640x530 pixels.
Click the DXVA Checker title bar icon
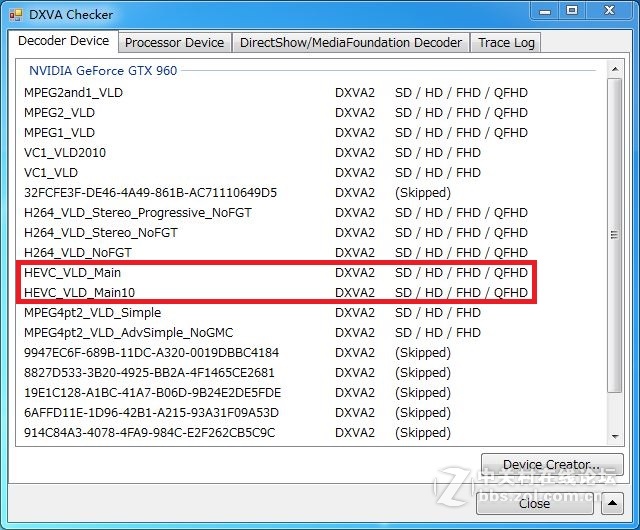[x=17, y=14]
